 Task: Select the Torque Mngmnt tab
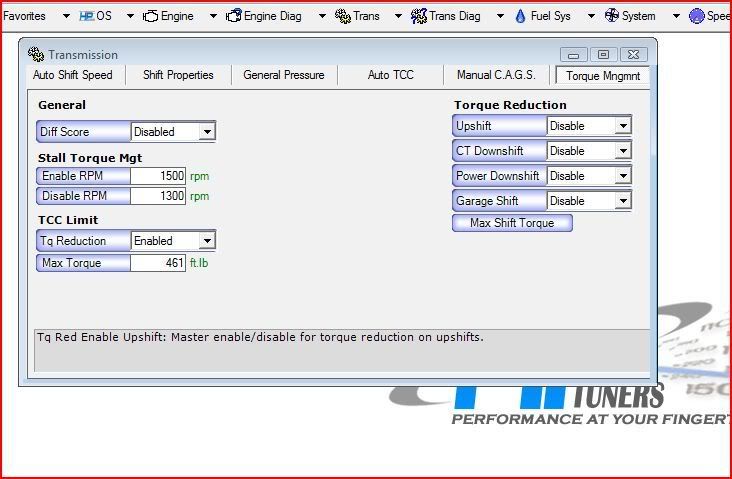(603, 76)
